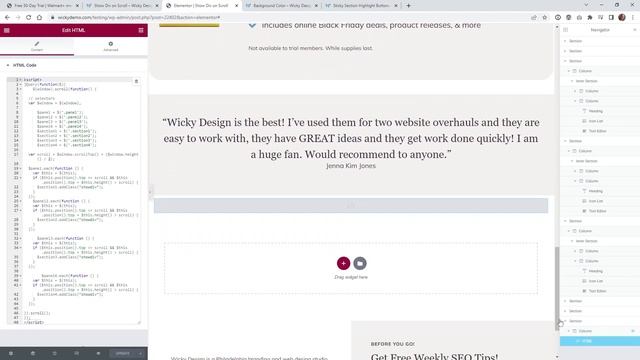This screenshot has height=360, width=640.
Task: Switch to the Content tab
Action: pos(37,46)
